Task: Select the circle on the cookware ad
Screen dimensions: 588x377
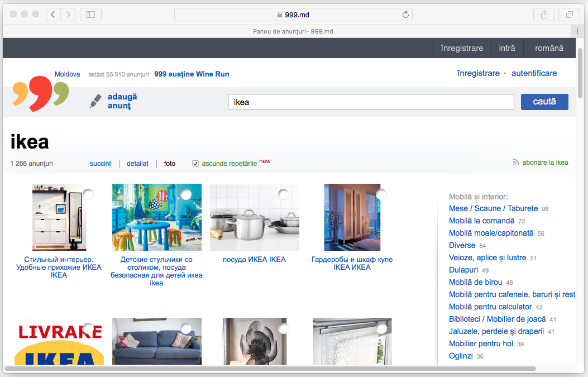Action: (284, 194)
